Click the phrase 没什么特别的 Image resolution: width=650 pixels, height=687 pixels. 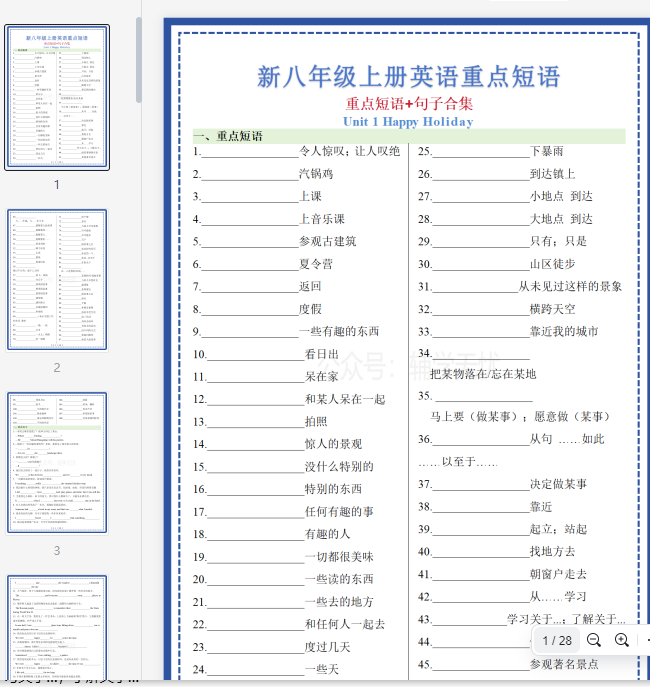point(339,467)
